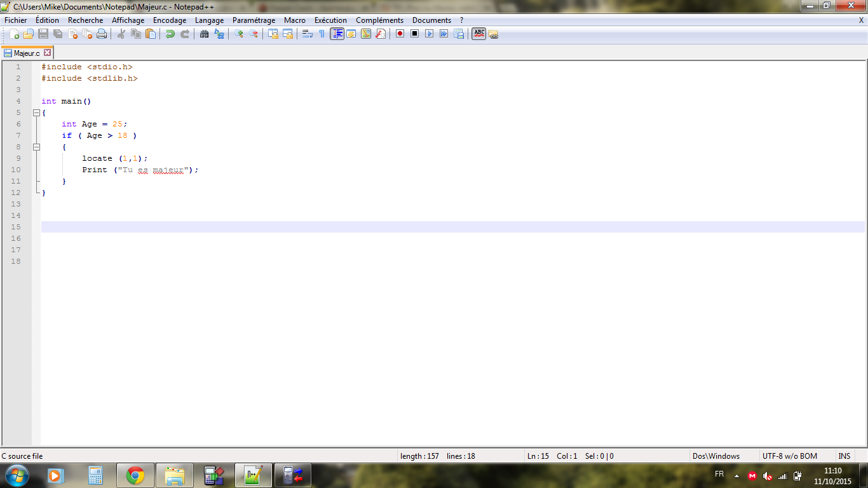Click the Open file toolbar icon
Image resolution: width=868 pixels, height=488 pixels.
click(x=29, y=34)
